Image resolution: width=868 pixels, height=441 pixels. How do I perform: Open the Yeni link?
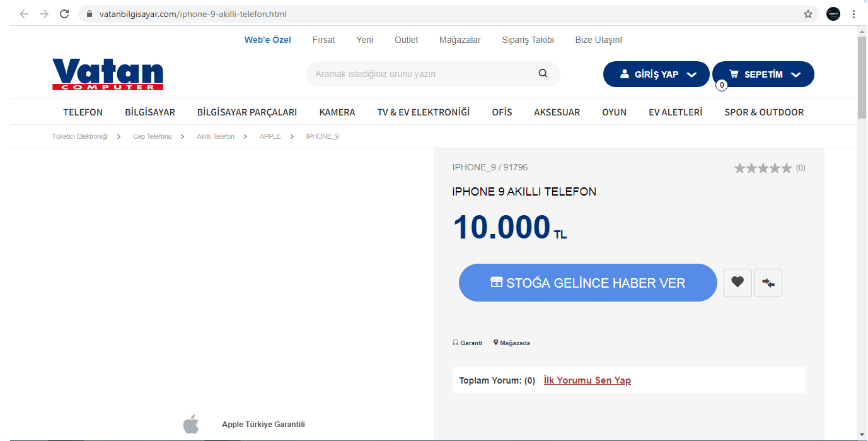click(365, 40)
